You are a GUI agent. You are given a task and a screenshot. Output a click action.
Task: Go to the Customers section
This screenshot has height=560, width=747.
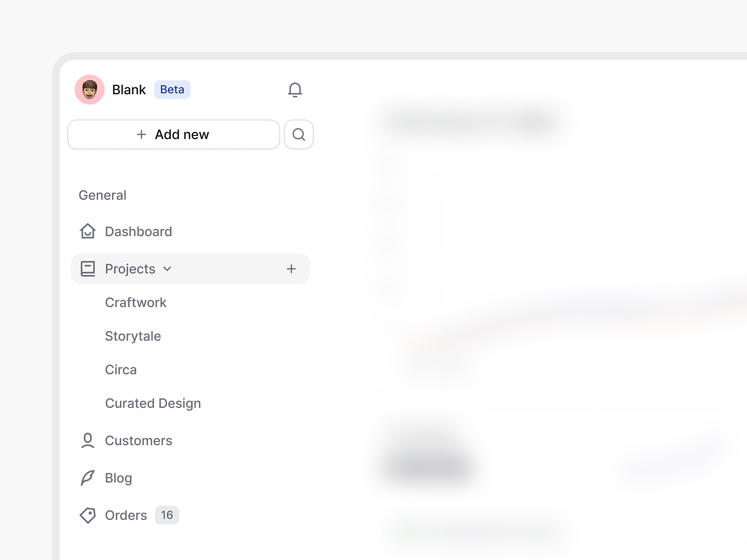[x=139, y=440]
